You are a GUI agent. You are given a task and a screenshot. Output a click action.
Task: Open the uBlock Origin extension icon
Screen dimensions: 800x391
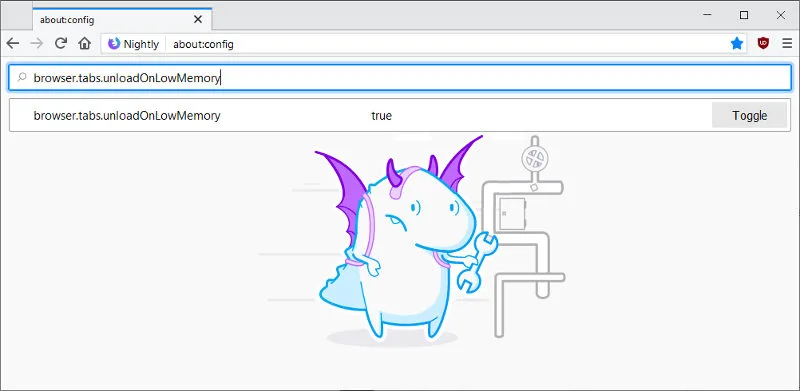(763, 44)
